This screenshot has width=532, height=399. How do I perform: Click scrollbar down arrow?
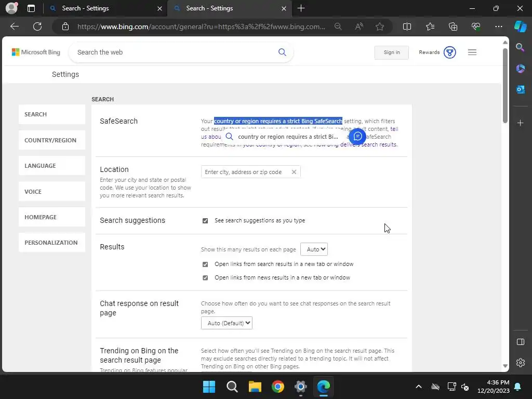coord(505,366)
